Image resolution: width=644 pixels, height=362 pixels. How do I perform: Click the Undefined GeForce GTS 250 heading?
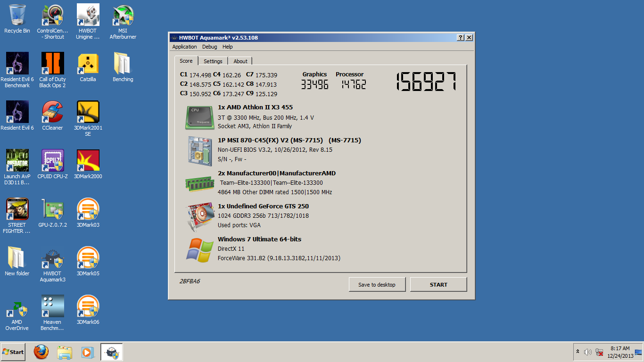point(263,206)
